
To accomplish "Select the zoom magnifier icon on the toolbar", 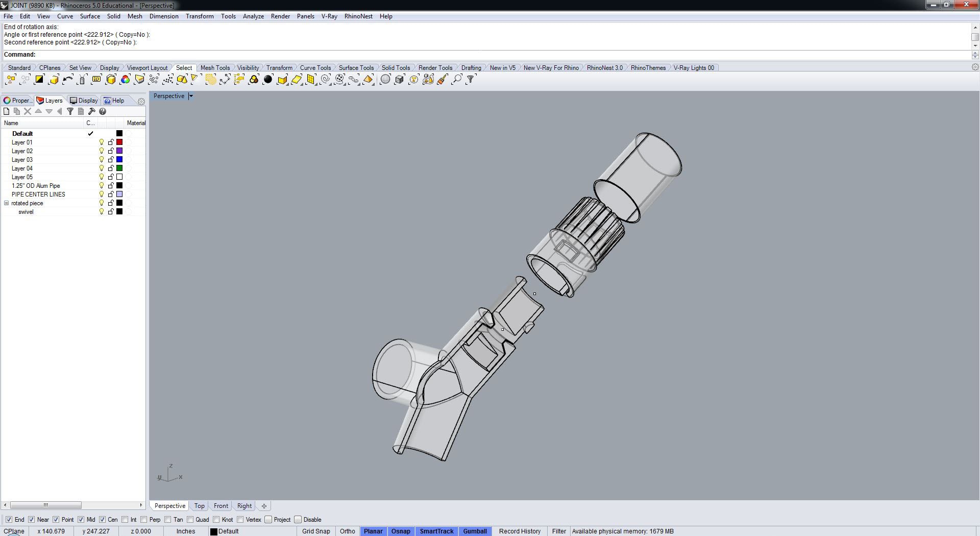I will coord(457,80).
